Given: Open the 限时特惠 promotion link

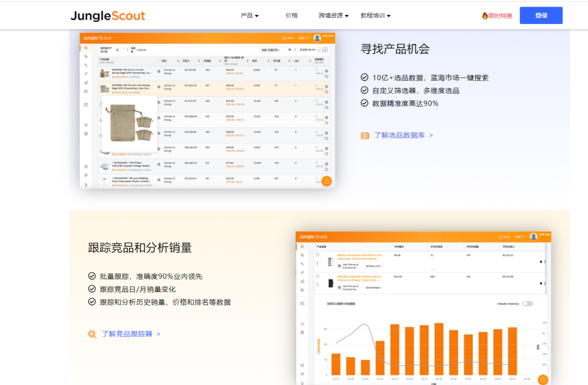Looking at the screenshot, I should point(497,16).
